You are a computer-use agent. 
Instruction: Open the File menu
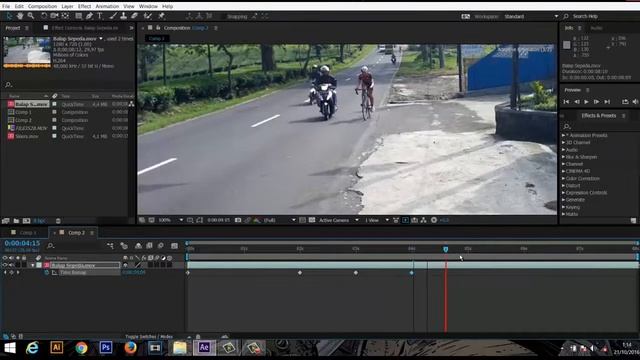(6, 6)
